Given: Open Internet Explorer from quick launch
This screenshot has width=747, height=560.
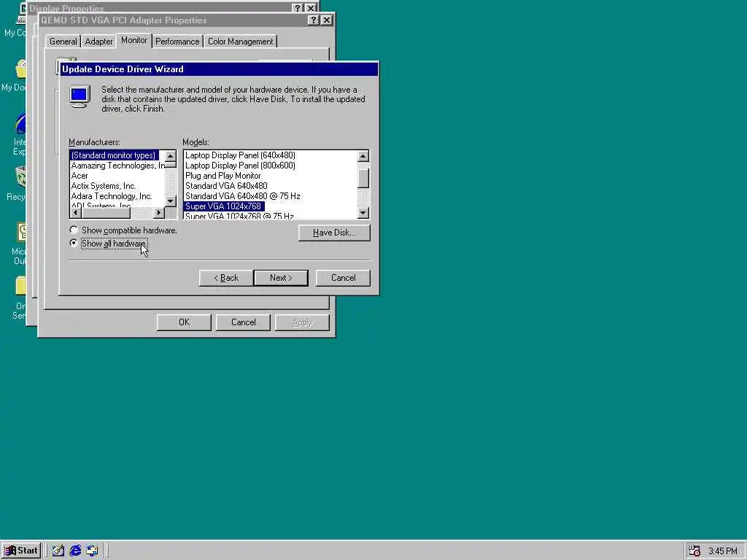Looking at the screenshot, I should pyautogui.click(x=75, y=551).
